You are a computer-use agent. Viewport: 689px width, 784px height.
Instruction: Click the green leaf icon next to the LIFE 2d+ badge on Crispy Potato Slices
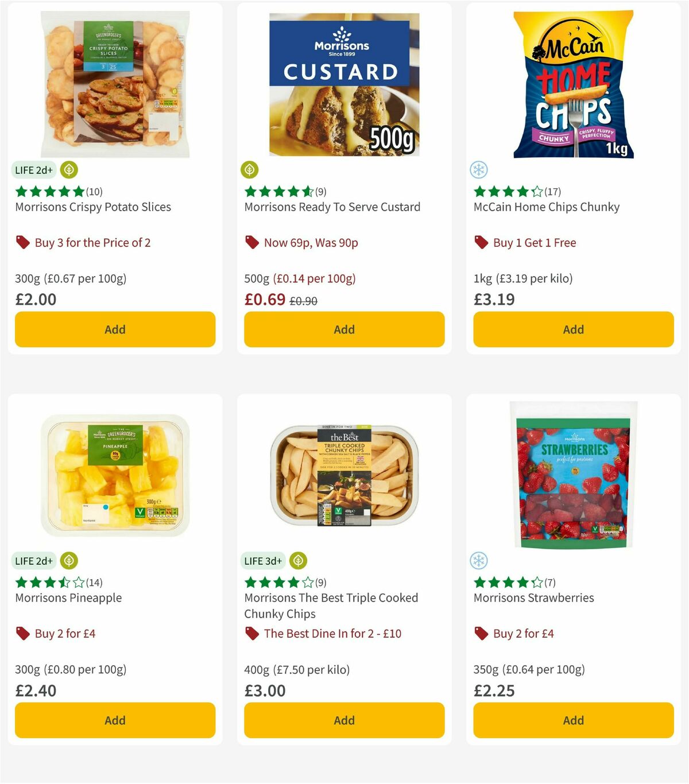[68, 170]
